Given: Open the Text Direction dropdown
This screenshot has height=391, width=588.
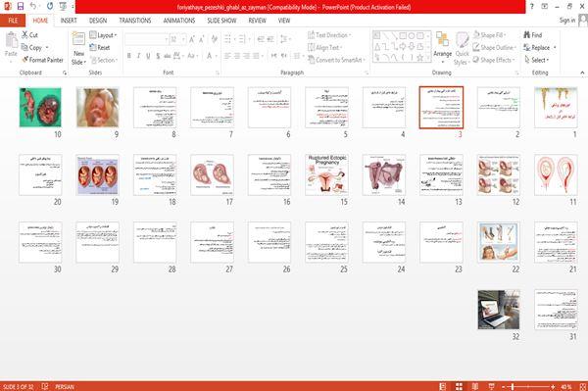Looking at the screenshot, I should (x=329, y=35).
